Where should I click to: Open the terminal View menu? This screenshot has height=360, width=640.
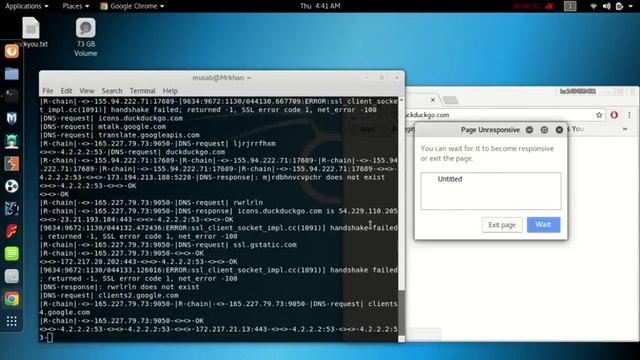(87, 91)
